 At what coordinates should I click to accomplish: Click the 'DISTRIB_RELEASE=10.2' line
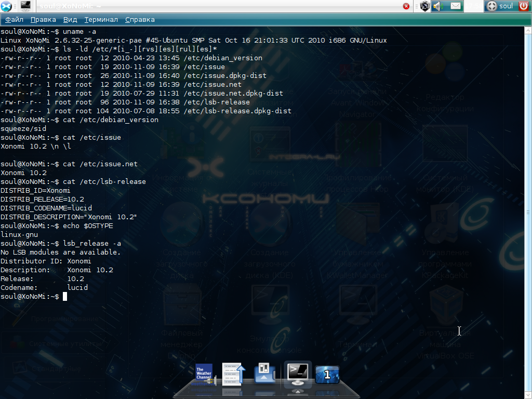(x=42, y=199)
